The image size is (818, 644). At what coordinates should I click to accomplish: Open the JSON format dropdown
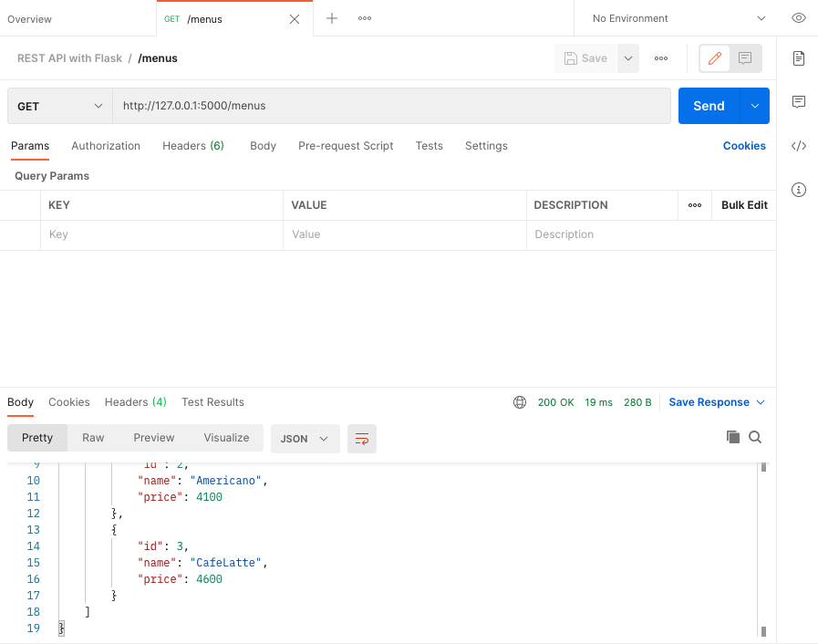[x=305, y=439]
